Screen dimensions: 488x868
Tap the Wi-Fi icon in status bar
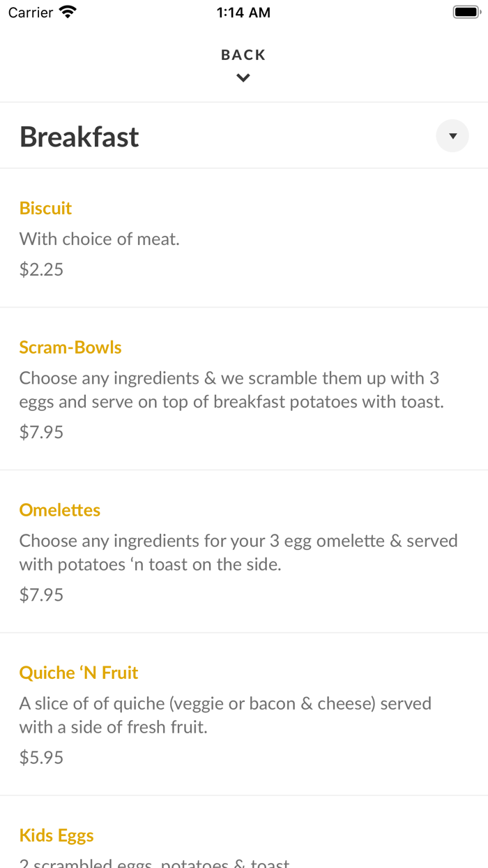pyautogui.click(x=68, y=12)
